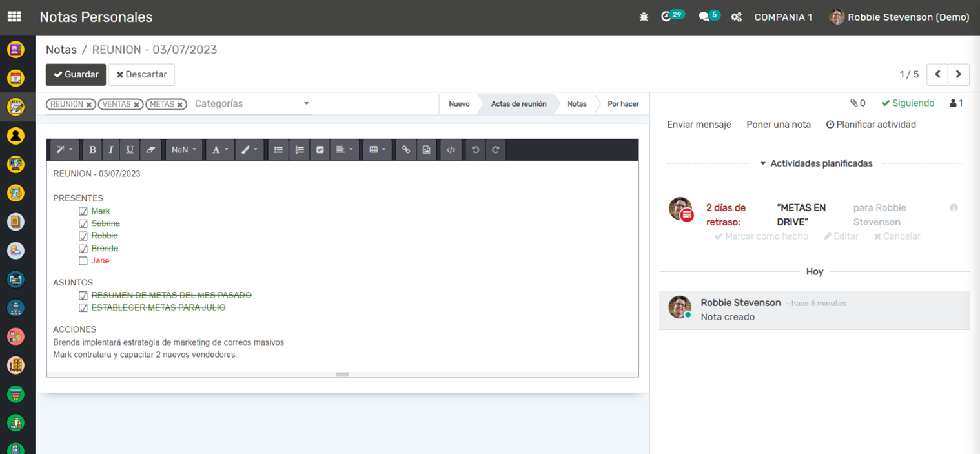Open code view in the editor
The height and width of the screenshot is (454, 980).
(x=451, y=150)
